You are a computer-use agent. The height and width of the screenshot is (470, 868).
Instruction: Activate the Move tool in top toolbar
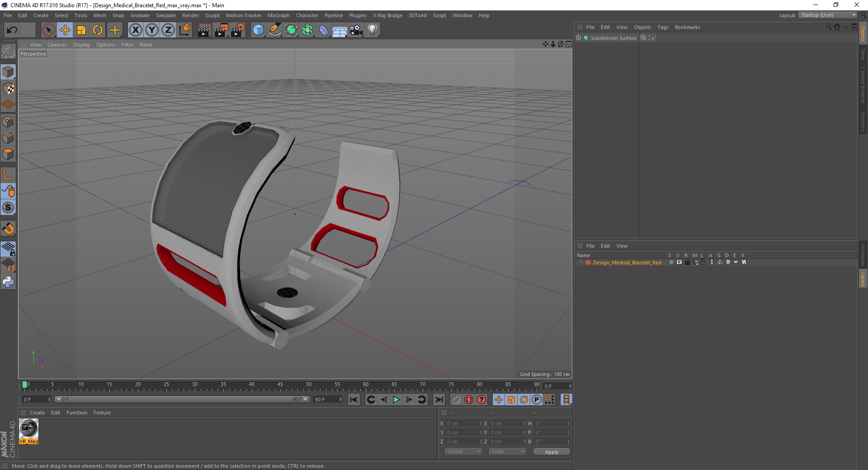[65, 30]
